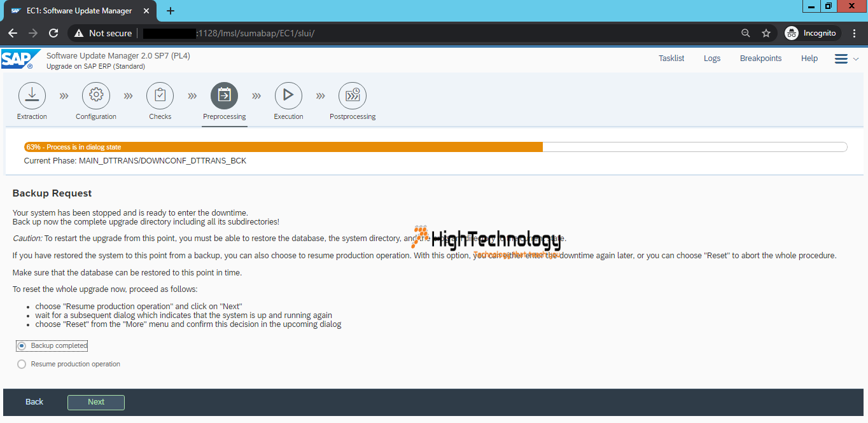Click the Backup Request heading
868x423 pixels.
click(52, 193)
